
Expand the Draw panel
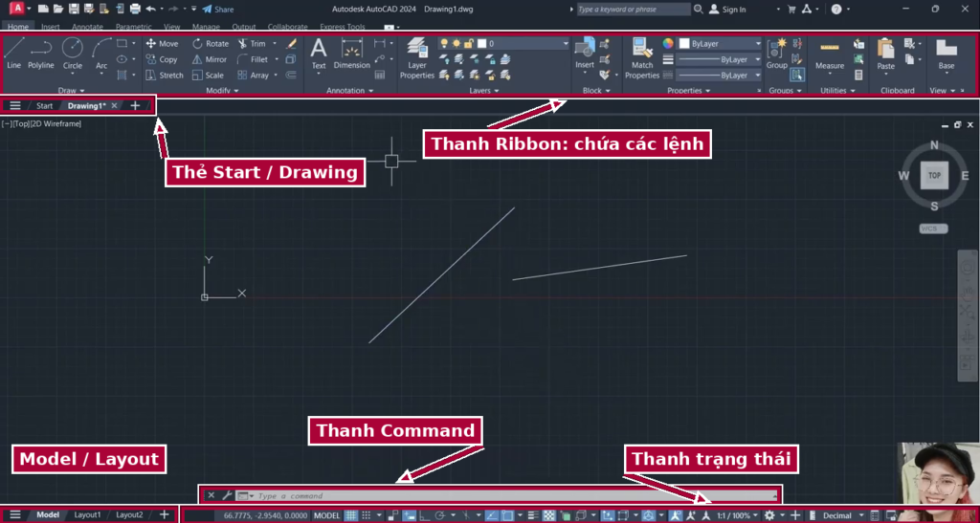(71, 91)
